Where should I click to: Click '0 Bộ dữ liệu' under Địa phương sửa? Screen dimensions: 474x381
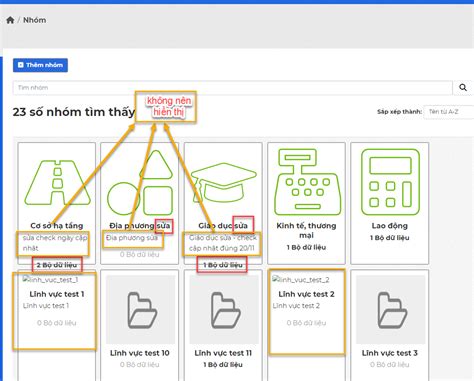point(140,254)
